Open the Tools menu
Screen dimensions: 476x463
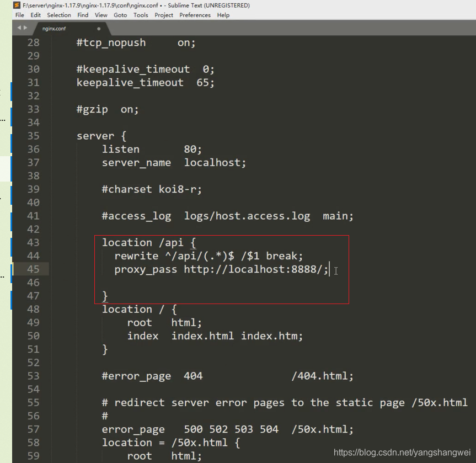[x=141, y=15]
